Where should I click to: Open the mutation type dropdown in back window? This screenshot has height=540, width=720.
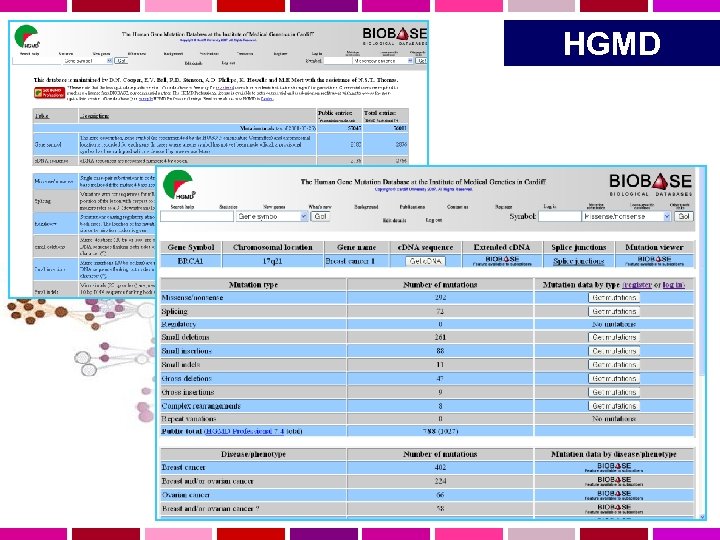click(x=382, y=61)
